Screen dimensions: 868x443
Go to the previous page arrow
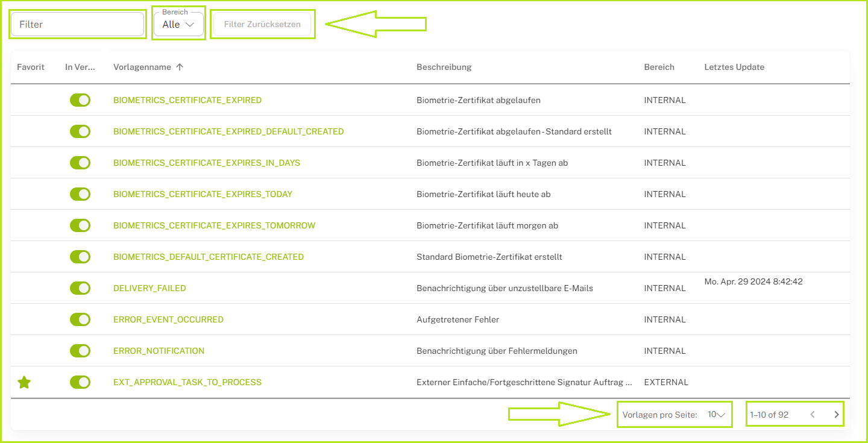[813, 415]
